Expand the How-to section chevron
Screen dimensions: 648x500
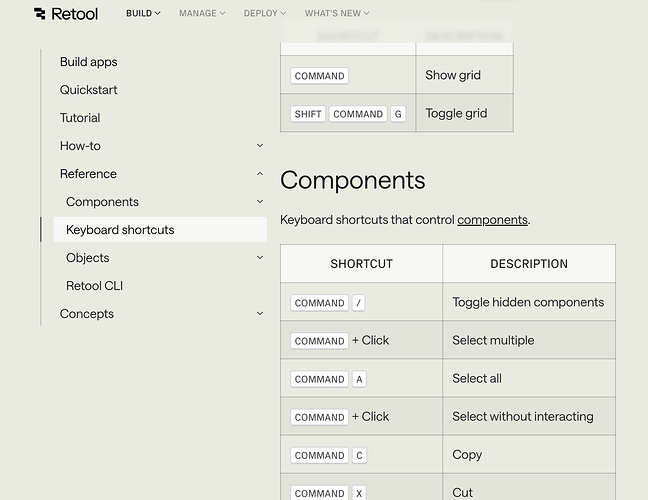[x=260, y=145]
